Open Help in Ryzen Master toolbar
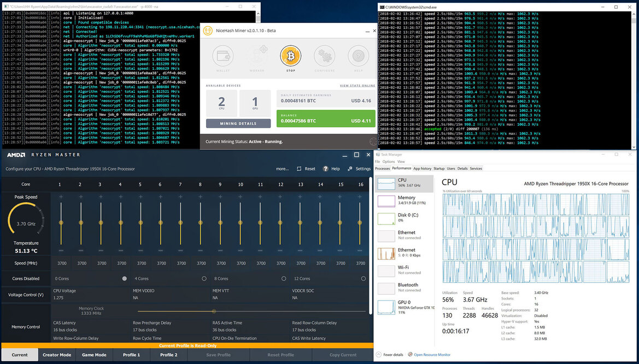 pyautogui.click(x=331, y=169)
